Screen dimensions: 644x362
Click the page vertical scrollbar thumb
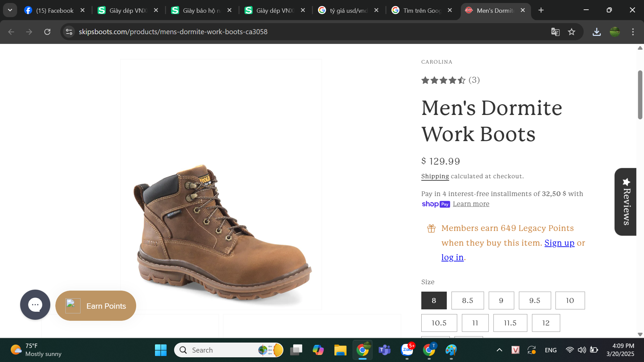pos(640,95)
